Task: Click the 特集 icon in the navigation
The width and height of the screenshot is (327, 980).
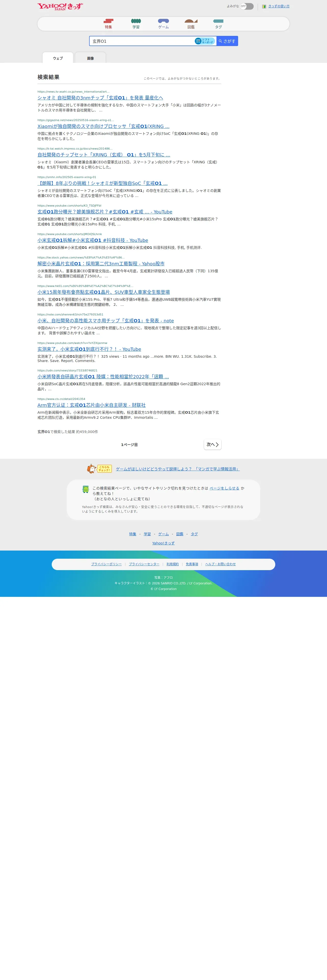Action: (108, 21)
